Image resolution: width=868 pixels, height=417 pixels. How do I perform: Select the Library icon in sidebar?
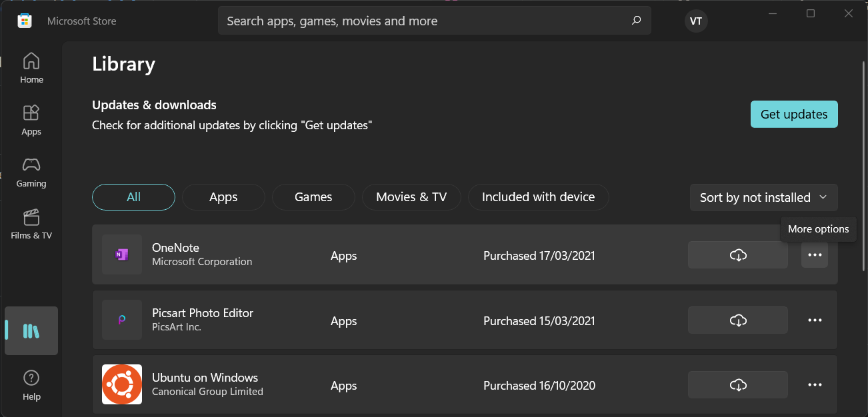pos(31,330)
